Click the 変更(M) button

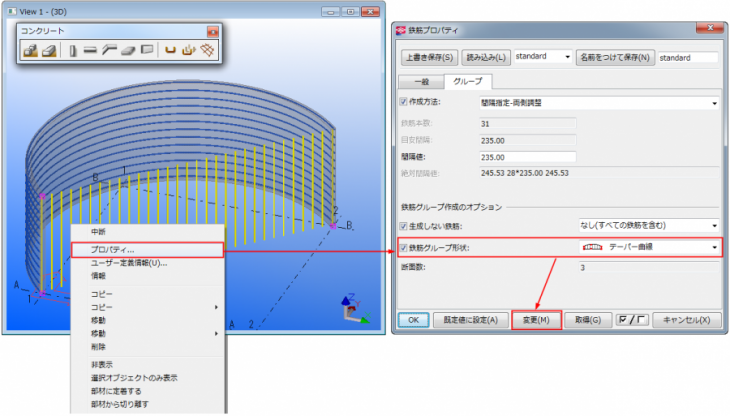pyautogui.click(x=536, y=320)
